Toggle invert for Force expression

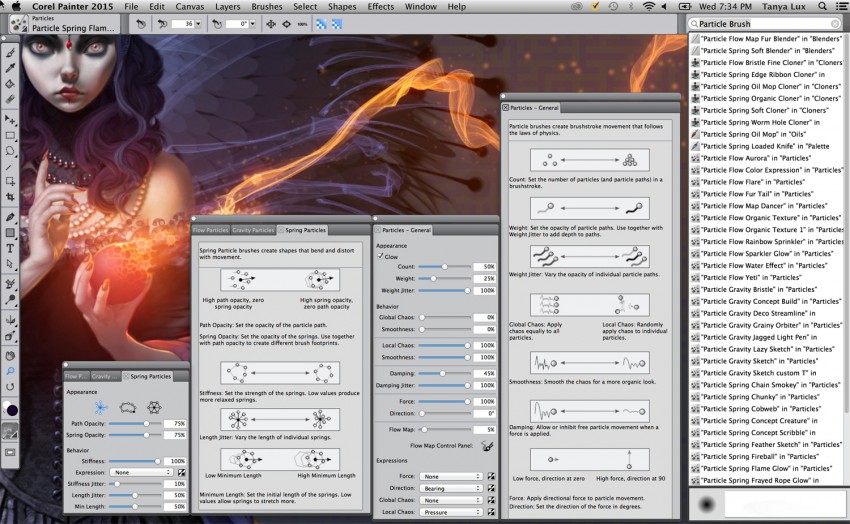(491, 476)
